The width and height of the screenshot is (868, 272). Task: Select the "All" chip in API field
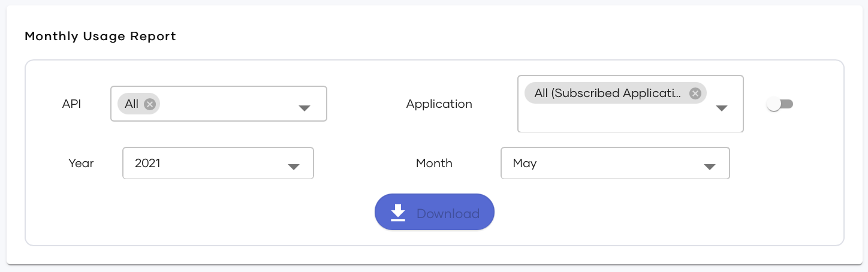pos(131,104)
